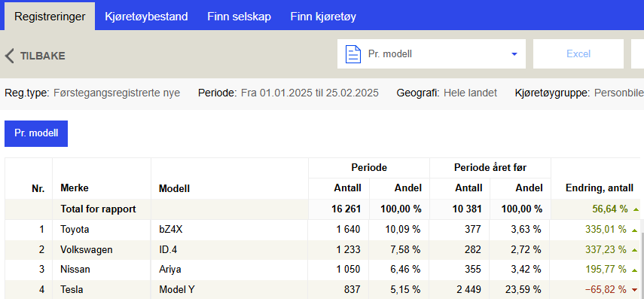Switch to the Kjøretøybestand tab
The height and width of the screenshot is (299, 644).
[x=146, y=17]
